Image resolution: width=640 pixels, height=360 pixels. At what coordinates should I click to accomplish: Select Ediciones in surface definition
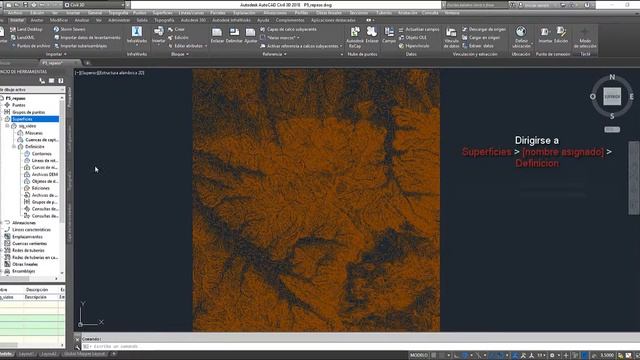click(40, 188)
